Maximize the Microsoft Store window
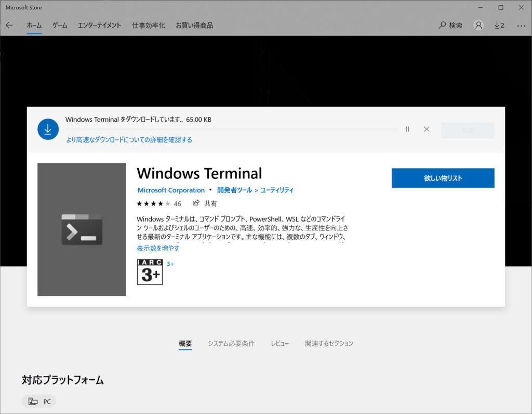532x414 pixels. tap(501, 7)
